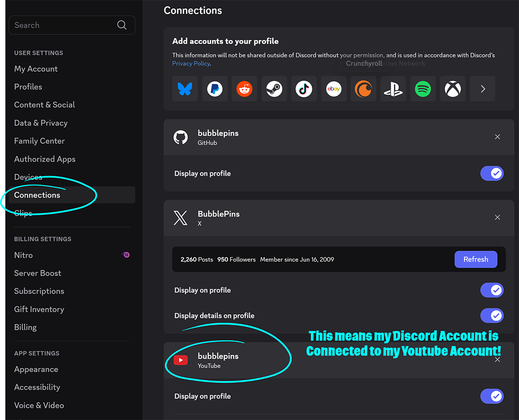Connect a TikTok account

click(x=304, y=89)
